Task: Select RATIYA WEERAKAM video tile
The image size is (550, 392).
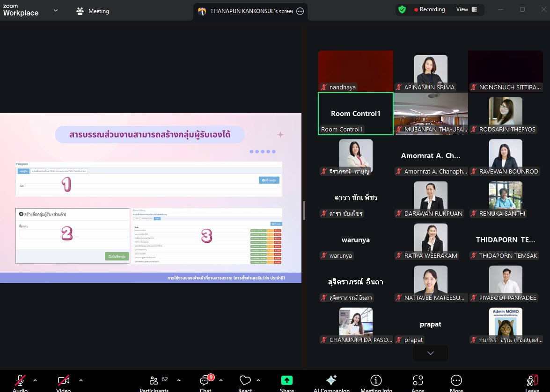Action: click(430, 240)
